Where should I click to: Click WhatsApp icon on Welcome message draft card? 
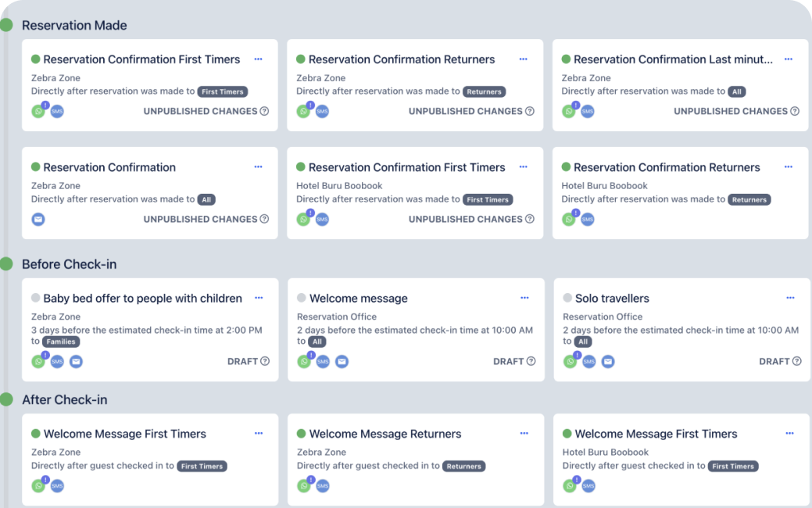304,361
